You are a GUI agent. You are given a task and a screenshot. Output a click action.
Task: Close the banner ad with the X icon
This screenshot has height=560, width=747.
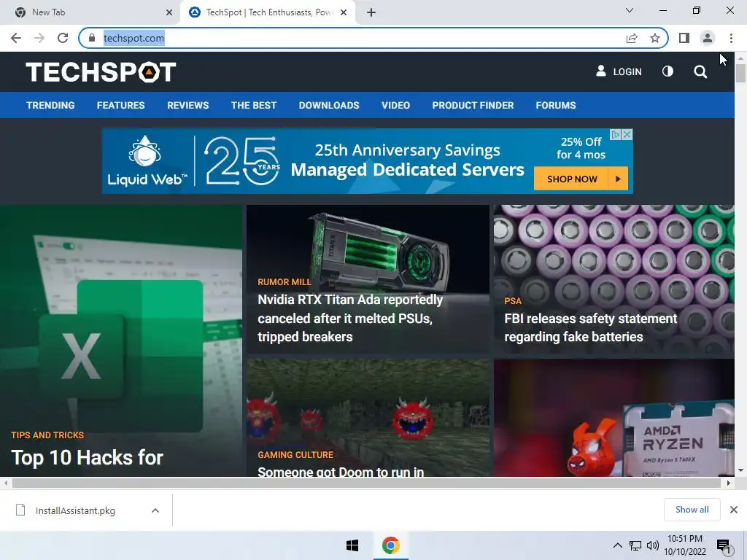tap(627, 135)
